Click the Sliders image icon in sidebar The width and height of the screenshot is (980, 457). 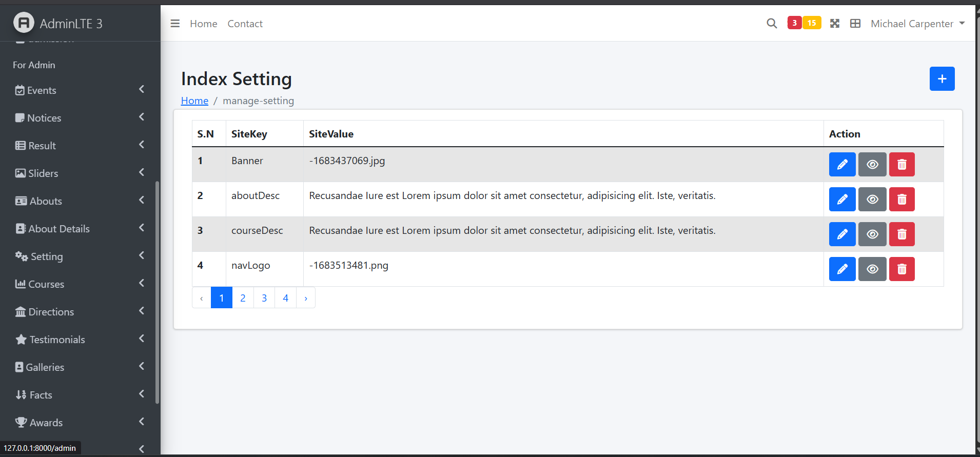coord(21,173)
